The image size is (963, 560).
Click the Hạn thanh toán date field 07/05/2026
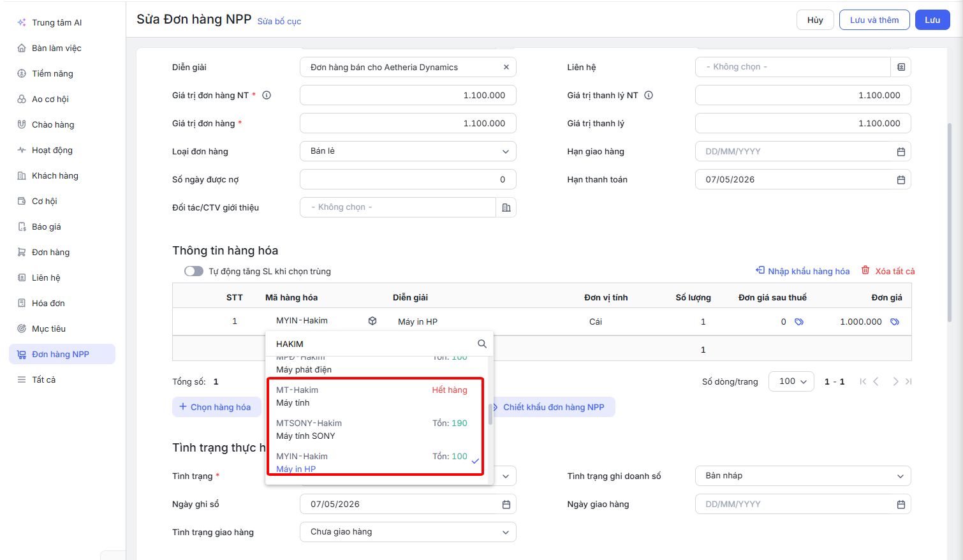coord(803,179)
